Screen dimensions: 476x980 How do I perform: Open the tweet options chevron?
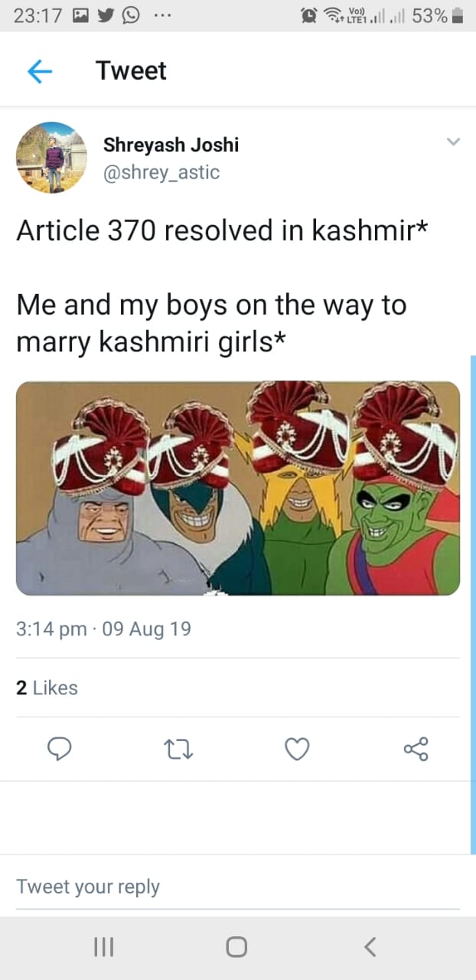pyautogui.click(x=452, y=142)
